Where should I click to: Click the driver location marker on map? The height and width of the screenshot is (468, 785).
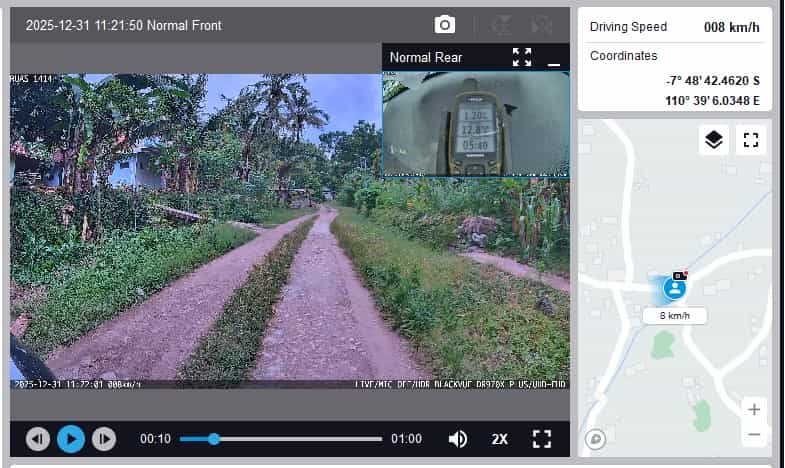pos(675,288)
